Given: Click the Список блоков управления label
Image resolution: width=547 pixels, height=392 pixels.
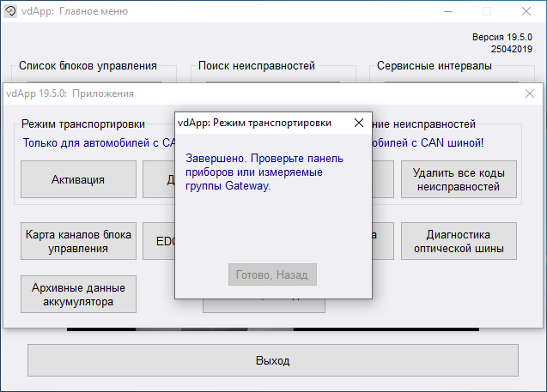Looking at the screenshot, I should [x=88, y=65].
